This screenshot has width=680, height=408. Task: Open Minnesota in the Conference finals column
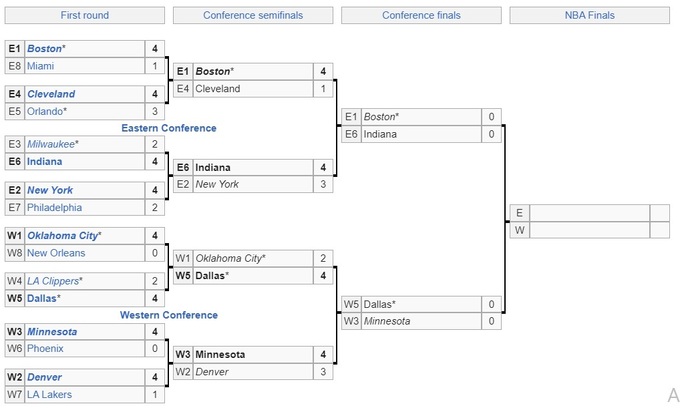(x=386, y=321)
